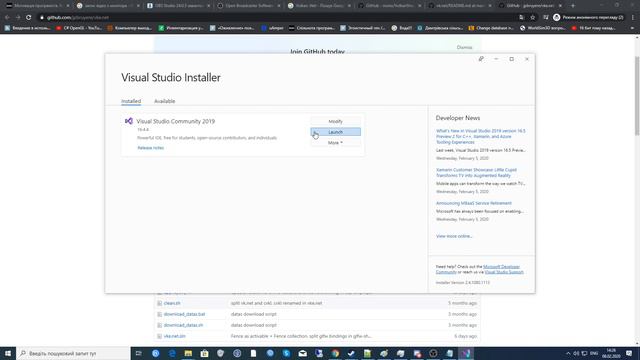Open the Mail app from the taskbar
Image resolution: width=640 pixels, height=360 pixels.
point(302,353)
